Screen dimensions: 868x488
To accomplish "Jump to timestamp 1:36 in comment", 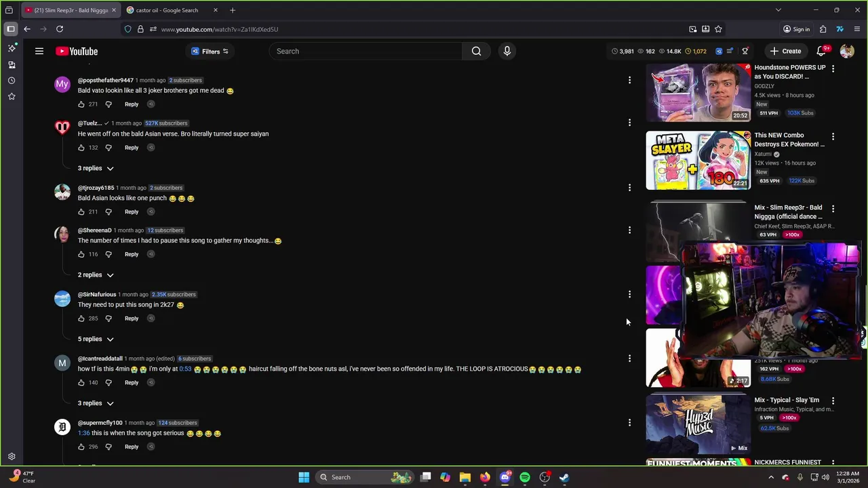I will pyautogui.click(x=83, y=433).
